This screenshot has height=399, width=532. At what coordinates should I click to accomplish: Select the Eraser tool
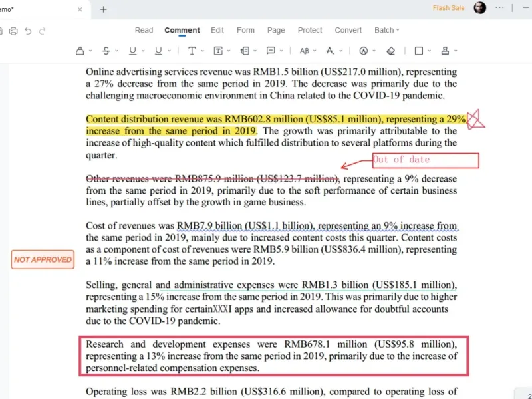click(391, 51)
